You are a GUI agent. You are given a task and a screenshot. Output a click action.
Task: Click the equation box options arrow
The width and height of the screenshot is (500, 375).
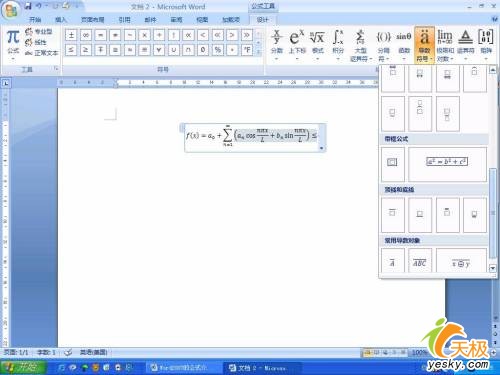pos(322,148)
